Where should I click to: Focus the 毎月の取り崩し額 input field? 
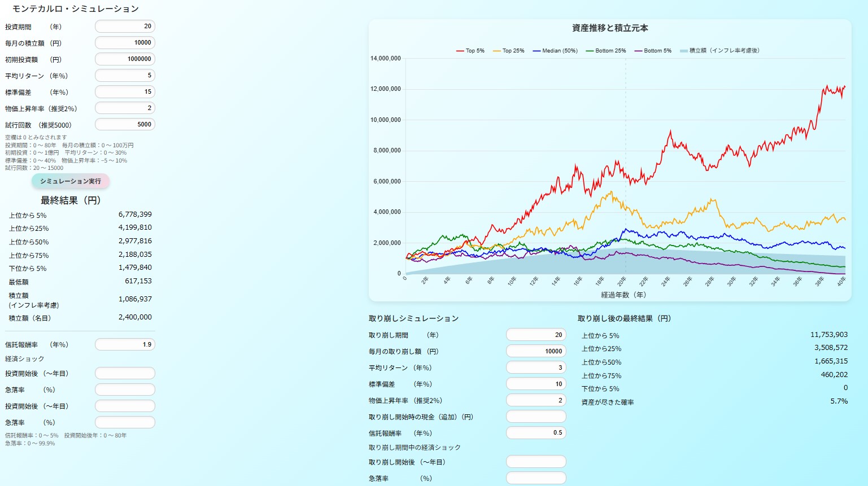click(535, 352)
